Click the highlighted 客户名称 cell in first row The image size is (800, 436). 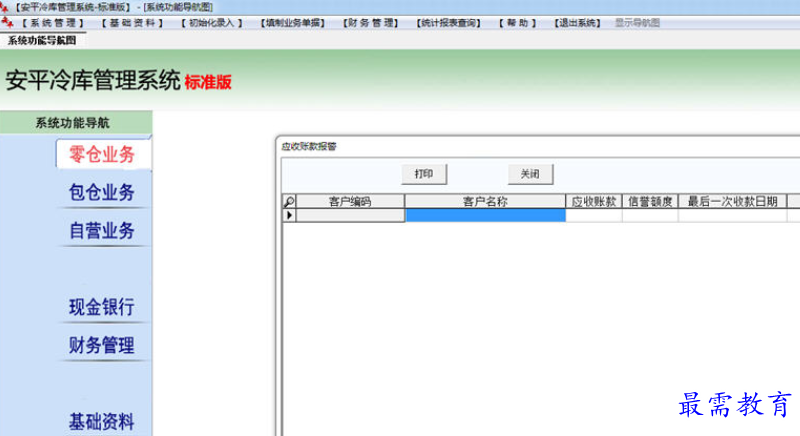point(485,215)
